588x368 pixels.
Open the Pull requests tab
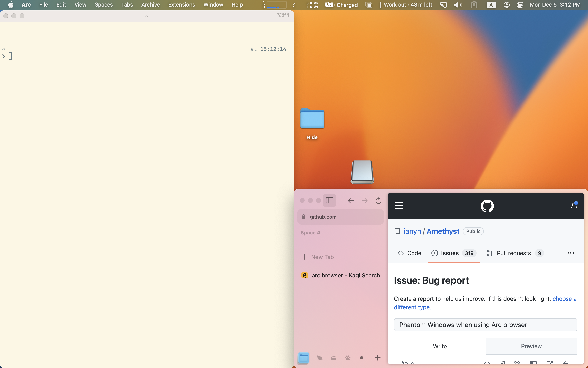pyautogui.click(x=515, y=253)
